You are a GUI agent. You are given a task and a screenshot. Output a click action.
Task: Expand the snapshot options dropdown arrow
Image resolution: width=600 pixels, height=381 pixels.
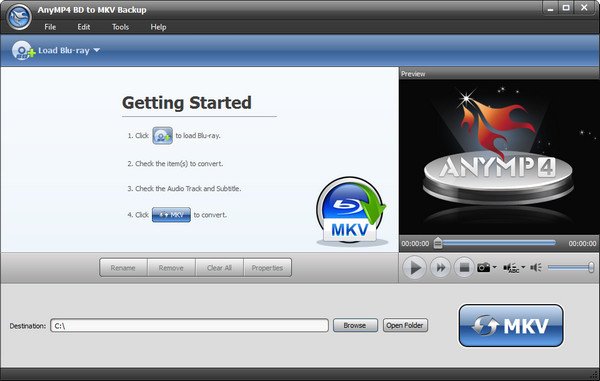[495, 267]
